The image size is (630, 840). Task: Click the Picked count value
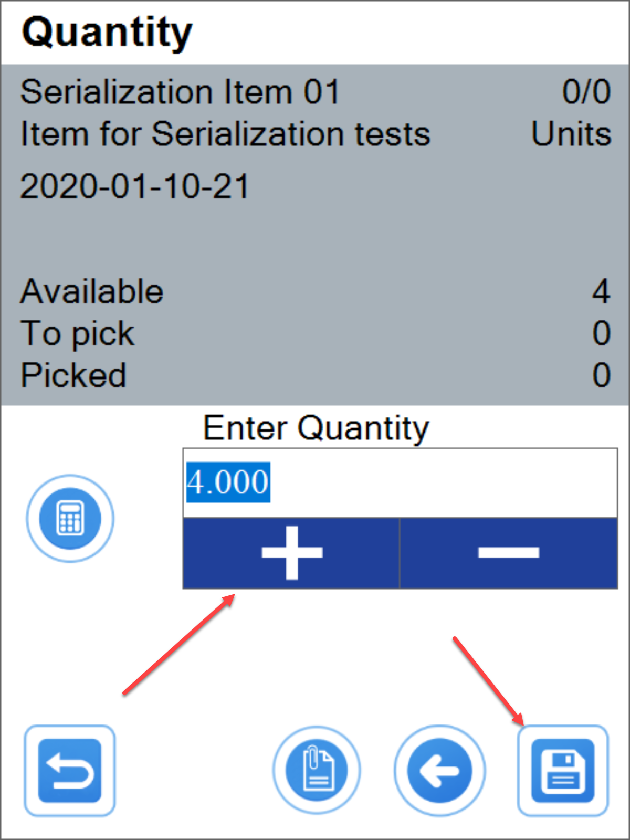tap(604, 374)
